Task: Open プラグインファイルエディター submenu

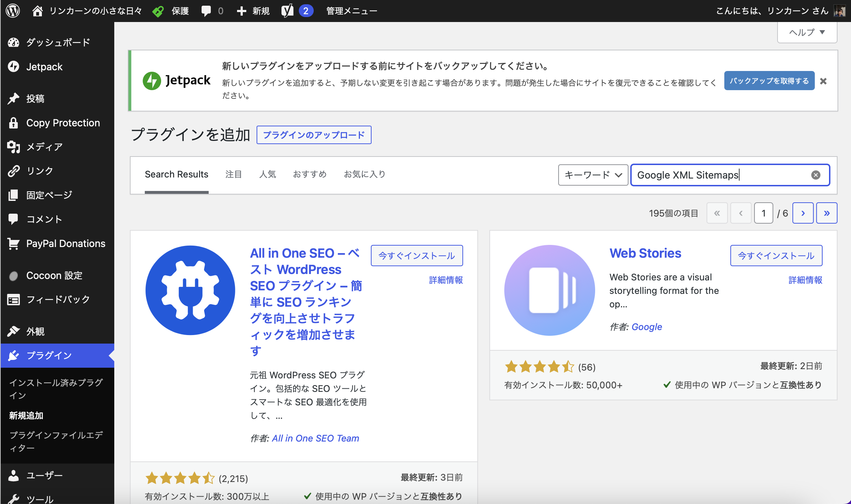Action: pyautogui.click(x=57, y=442)
